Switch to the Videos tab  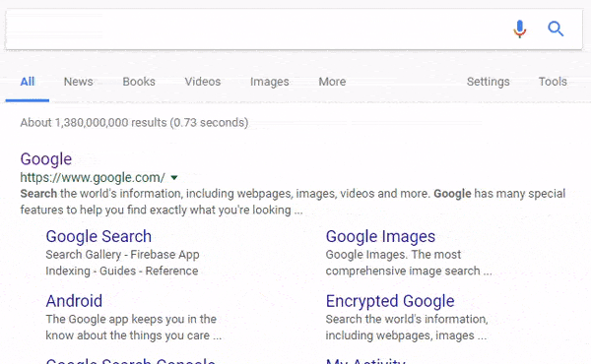click(202, 82)
